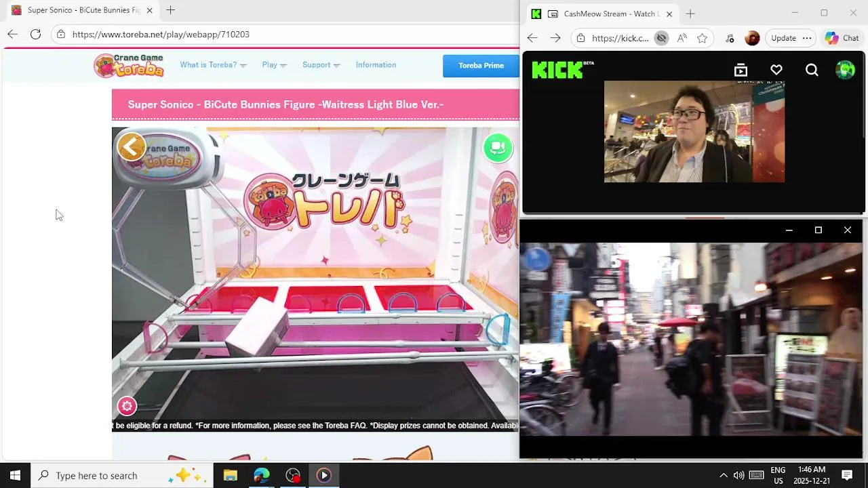Image resolution: width=868 pixels, height=488 pixels.
Task: Expand the Play menu
Action: point(274,65)
